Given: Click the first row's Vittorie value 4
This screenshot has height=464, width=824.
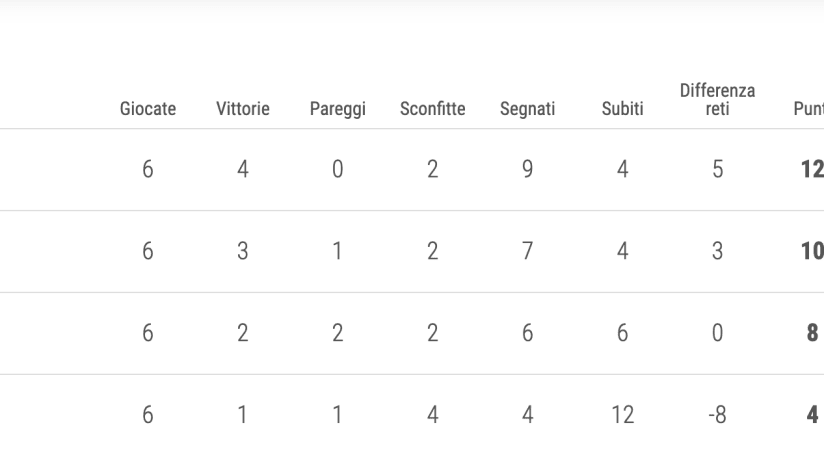Looking at the screenshot, I should [243, 169].
